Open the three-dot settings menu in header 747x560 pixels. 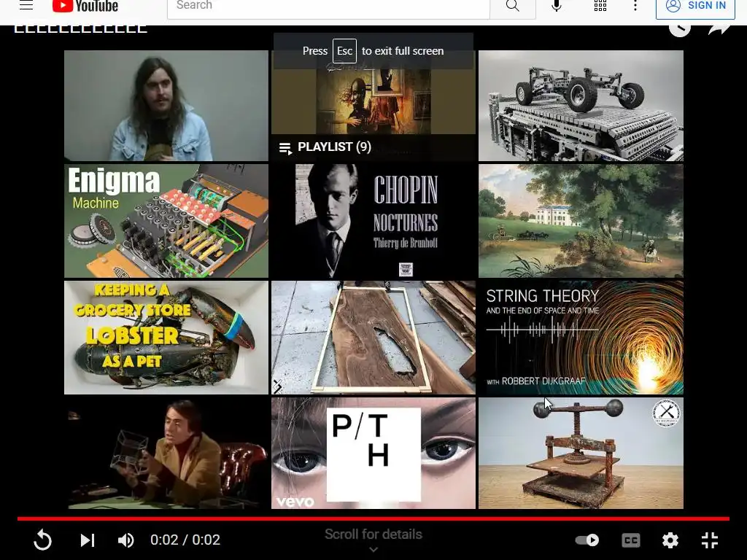tap(635, 6)
